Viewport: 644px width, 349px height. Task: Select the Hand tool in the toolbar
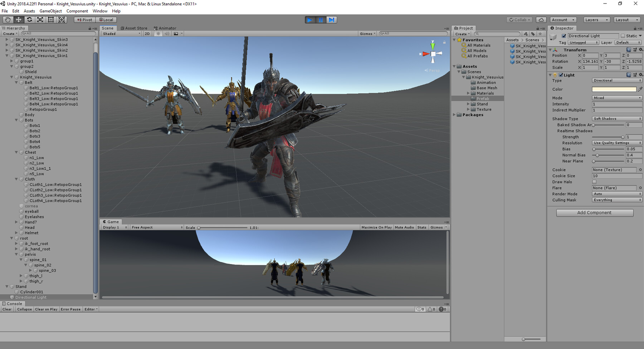coord(8,20)
